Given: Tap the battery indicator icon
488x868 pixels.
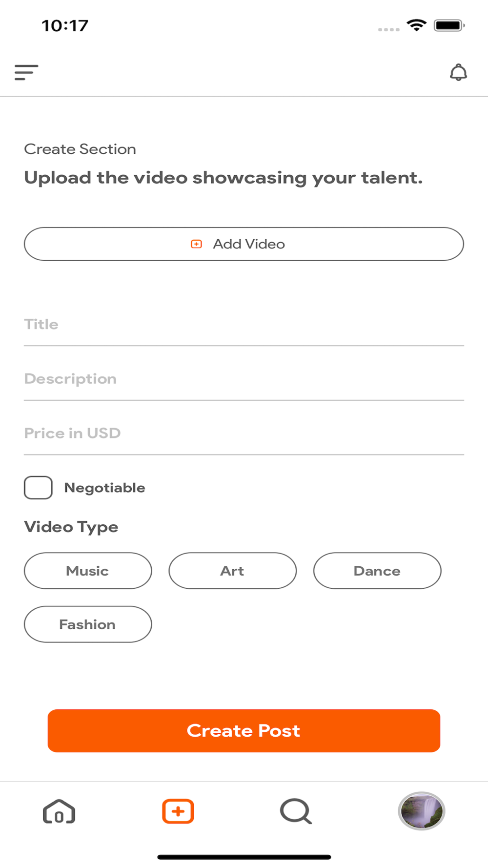Looking at the screenshot, I should click(x=449, y=25).
